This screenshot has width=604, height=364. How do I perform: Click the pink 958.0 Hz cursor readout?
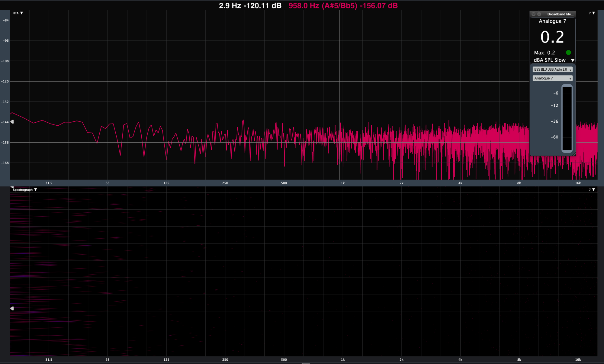[343, 5]
